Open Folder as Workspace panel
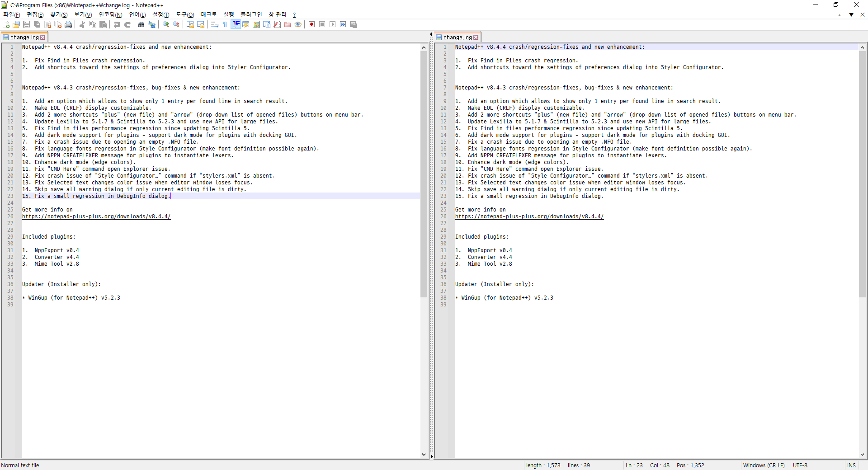Viewport: 868px width, 470px height. tap(288, 24)
